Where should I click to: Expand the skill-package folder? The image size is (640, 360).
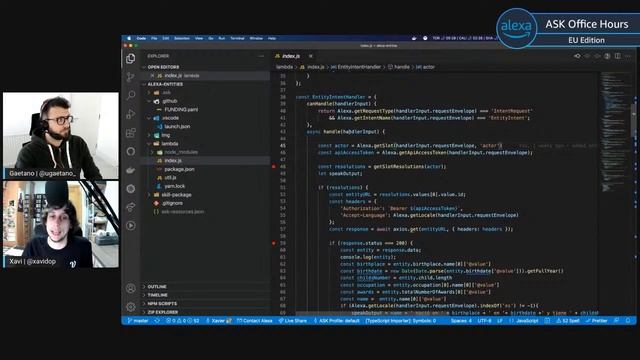click(x=176, y=195)
